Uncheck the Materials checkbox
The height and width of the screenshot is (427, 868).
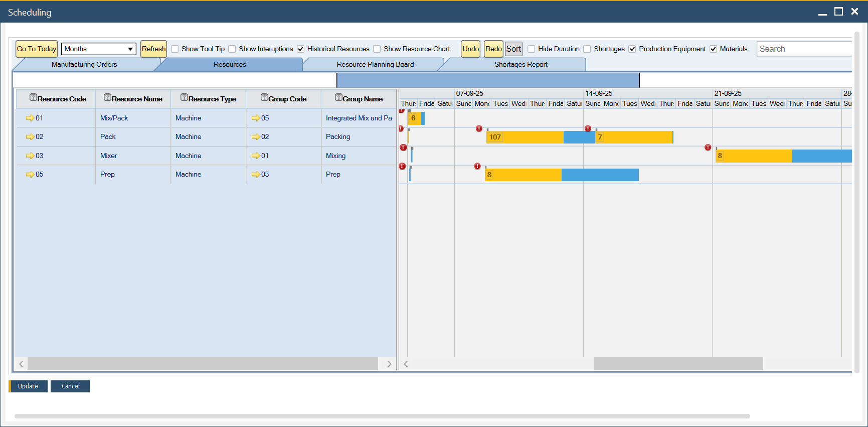pyautogui.click(x=714, y=49)
